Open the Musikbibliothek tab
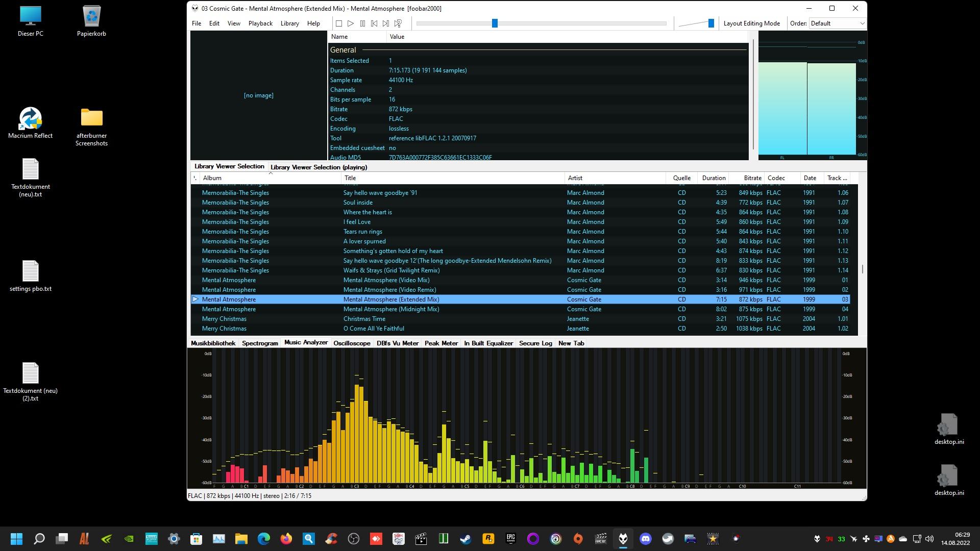 pyautogui.click(x=213, y=343)
